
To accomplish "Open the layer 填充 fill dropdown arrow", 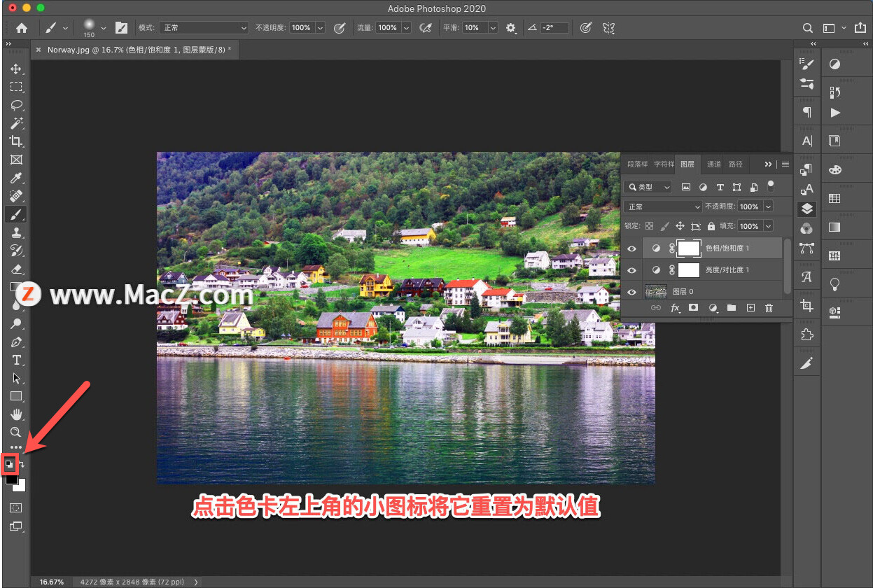I will [769, 226].
